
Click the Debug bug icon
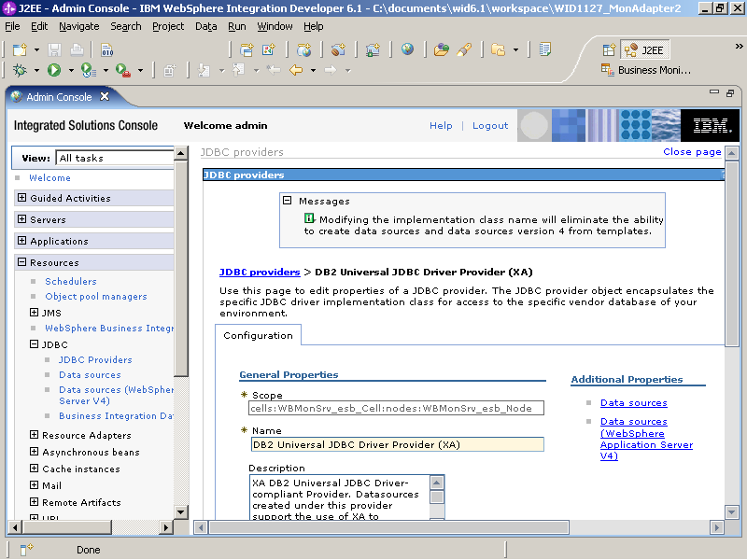20,70
